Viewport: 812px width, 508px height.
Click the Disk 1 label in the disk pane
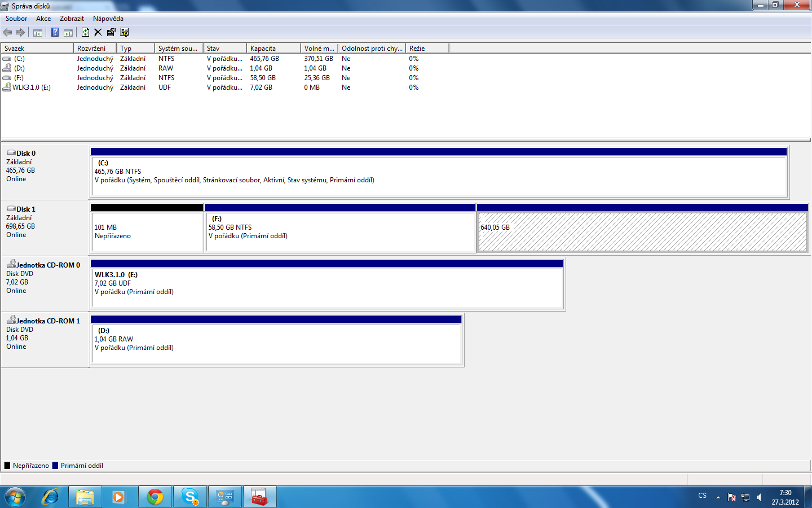(x=26, y=209)
